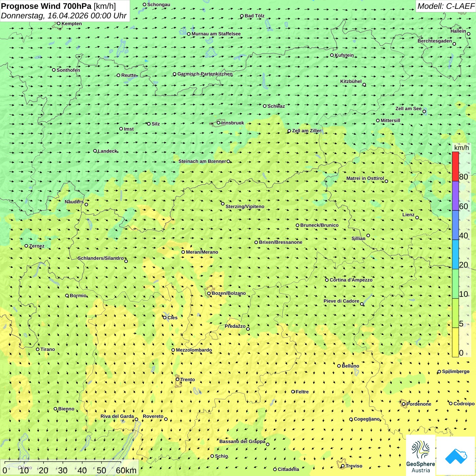Click the 'Reutte' label

coord(129,75)
